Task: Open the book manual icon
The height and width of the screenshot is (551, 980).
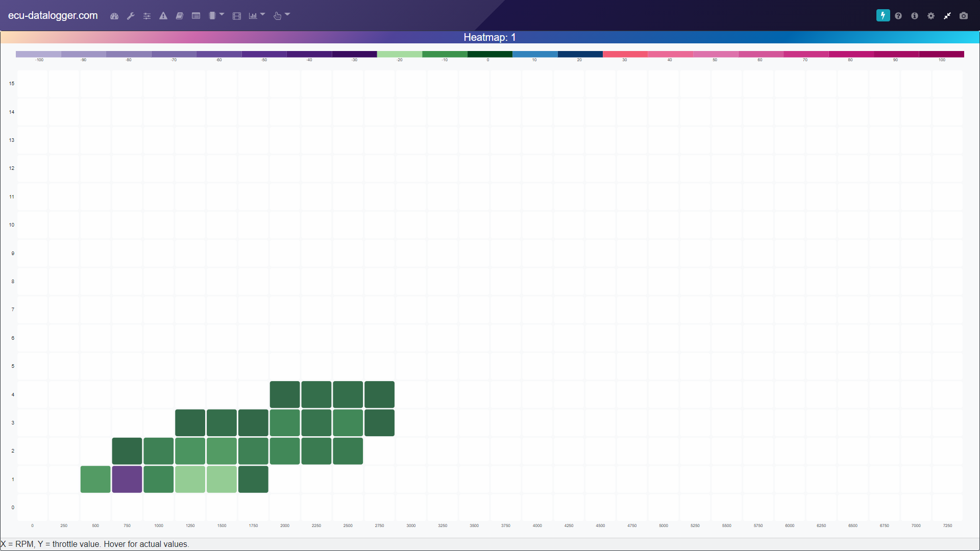Action: coord(180,16)
